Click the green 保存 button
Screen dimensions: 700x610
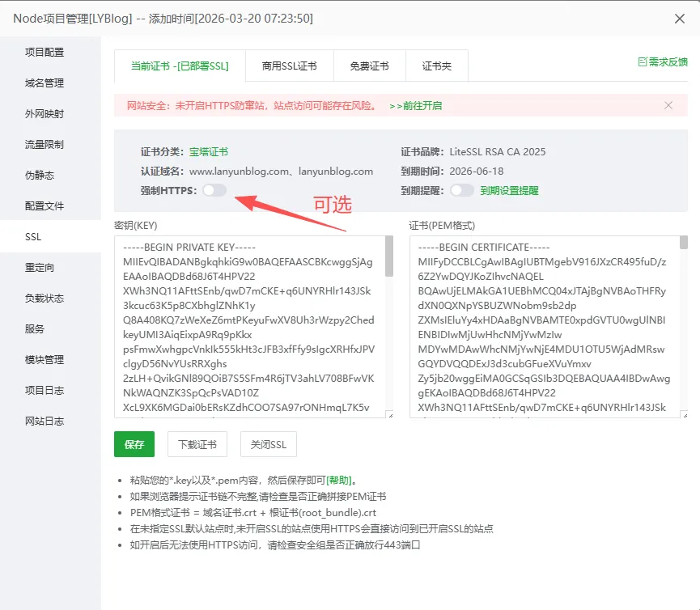click(x=134, y=444)
